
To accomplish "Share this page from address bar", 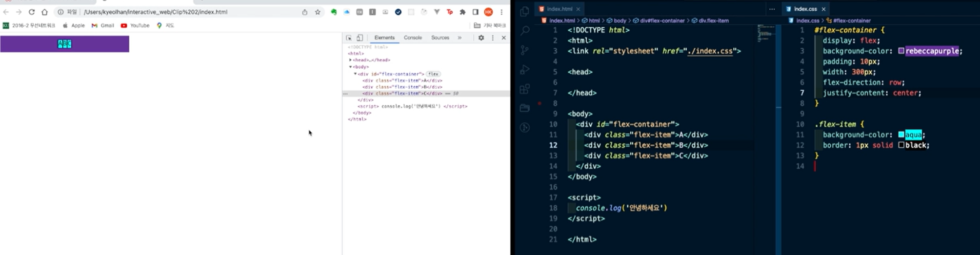I will (305, 12).
